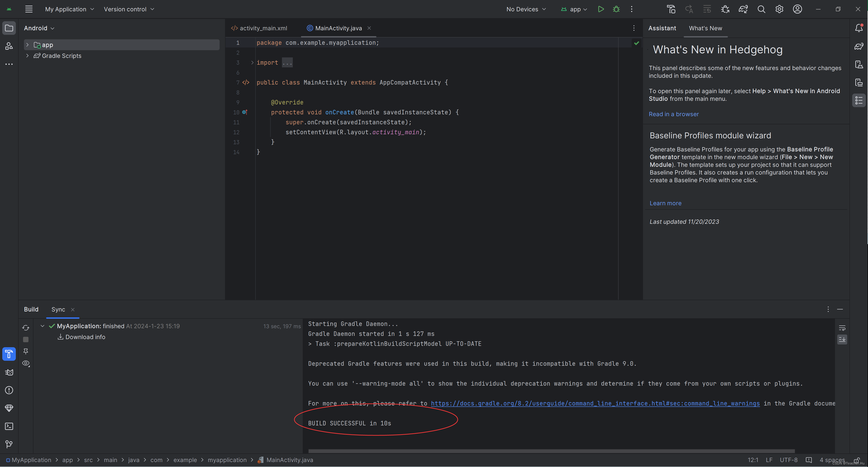Open Build panel options three-dot menu
The image size is (868, 467).
coord(828,309)
